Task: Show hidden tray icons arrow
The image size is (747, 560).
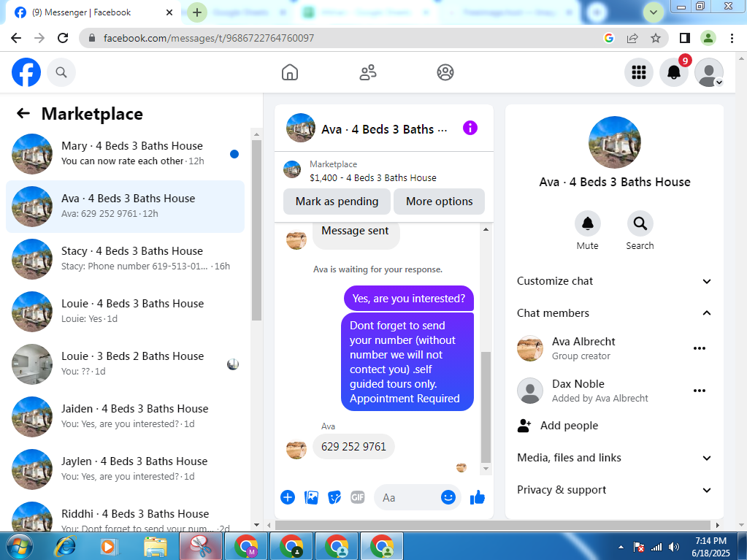Action: [621, 547]
